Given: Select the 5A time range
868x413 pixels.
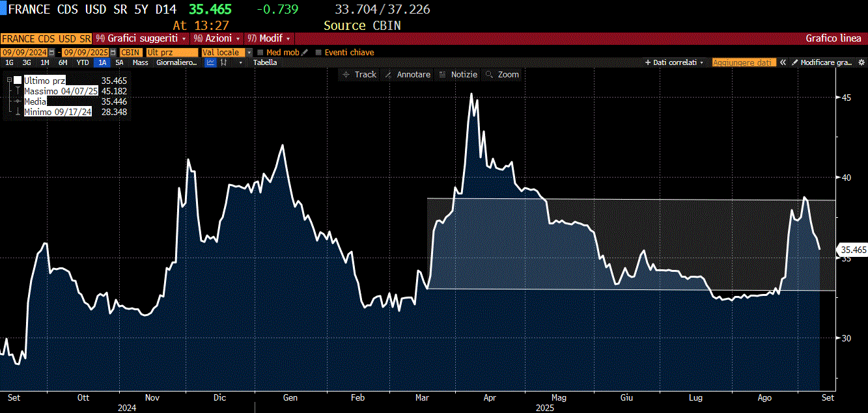Looking at the screenshot, I should click(119, 62).
